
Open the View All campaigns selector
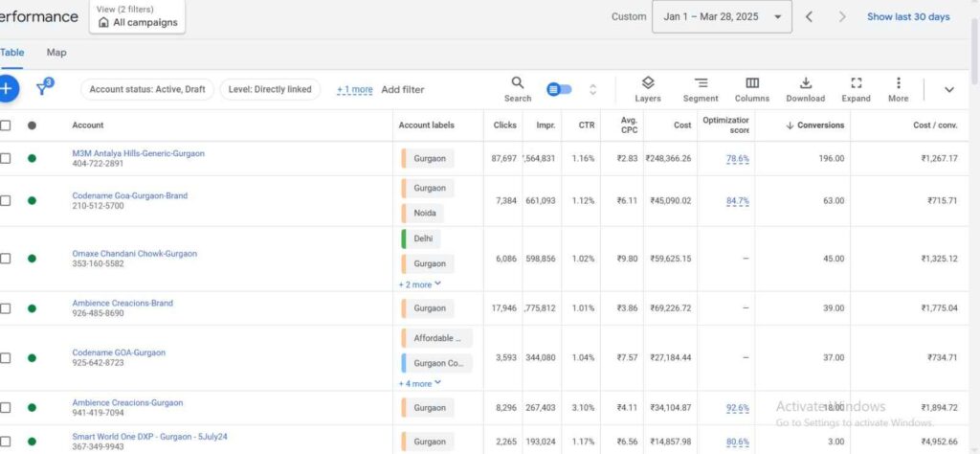[x=137, y=16]
